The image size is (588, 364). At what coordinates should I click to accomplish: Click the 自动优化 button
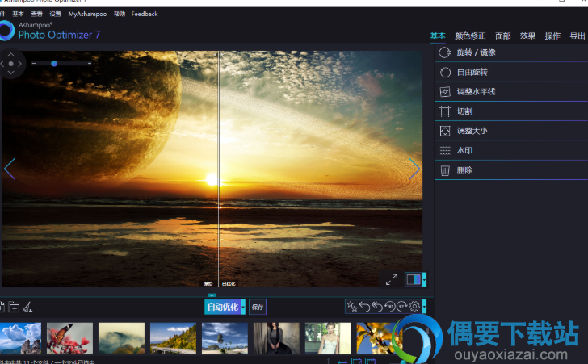pos(223,307)
